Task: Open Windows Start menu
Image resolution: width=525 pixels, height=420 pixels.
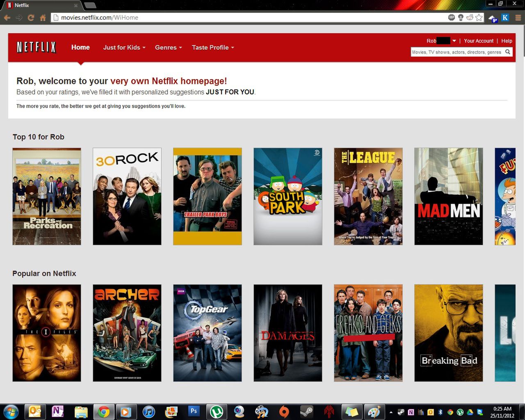Action: pos(11,411)
